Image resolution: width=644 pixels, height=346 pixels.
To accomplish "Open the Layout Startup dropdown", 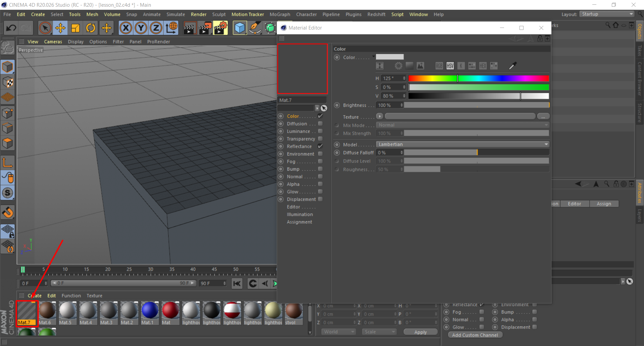I will 607,14.
